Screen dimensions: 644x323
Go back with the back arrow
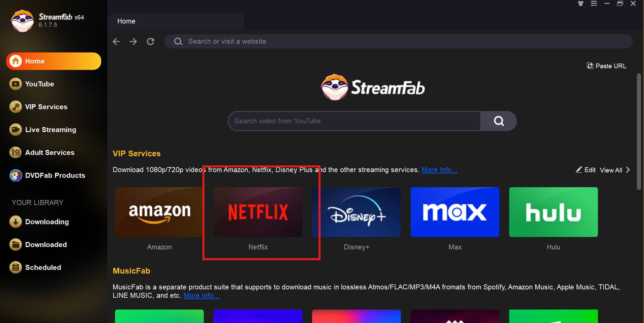[116, 41]
